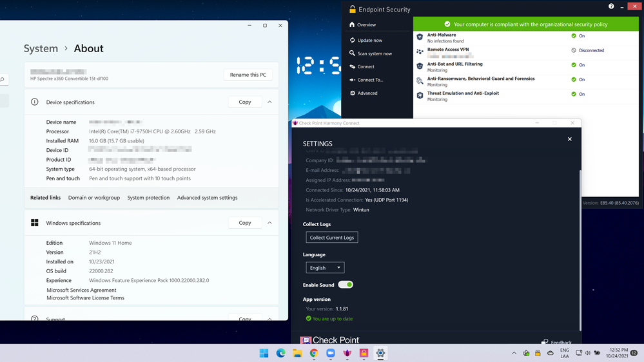Screen dimensions: 644x362
Task: Open Microsoft Edge from the taskbar
Action: 281,353
